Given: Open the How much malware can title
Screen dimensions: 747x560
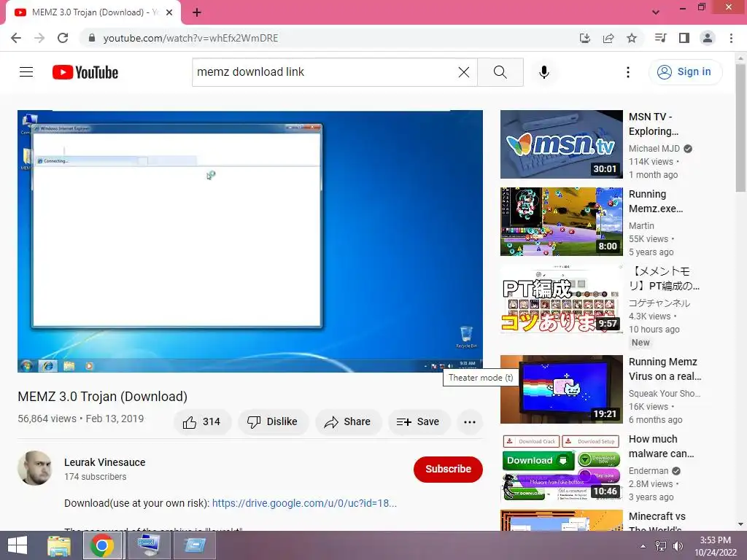Looking at the screenshot, I should click(661, 446).
